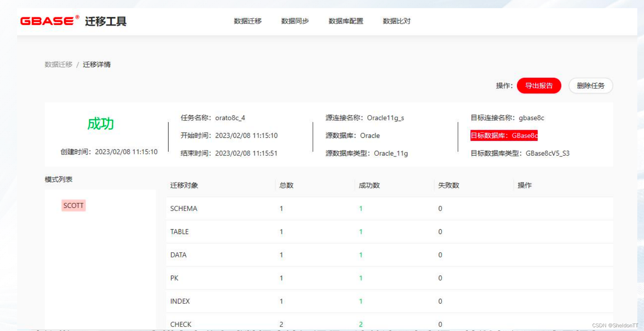Click total count in DATA row
The width and height of the screenshot is (644, 331).
pos(281,255)
